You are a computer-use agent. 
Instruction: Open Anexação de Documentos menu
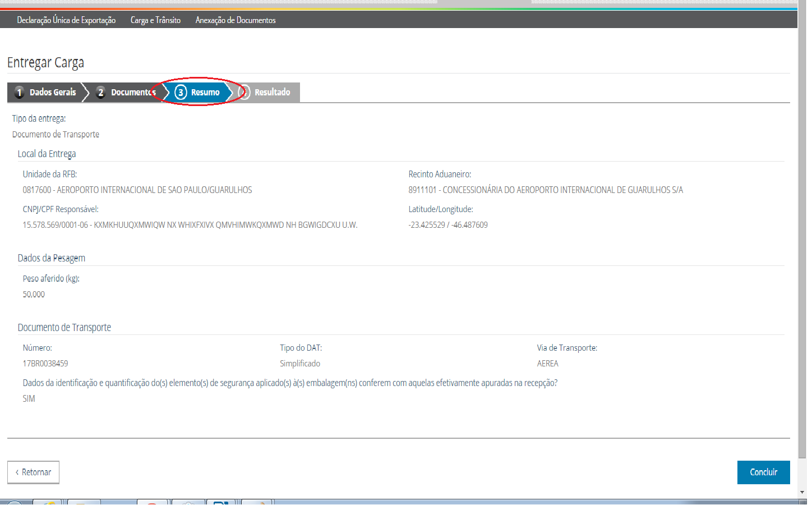tap(236, 20)
